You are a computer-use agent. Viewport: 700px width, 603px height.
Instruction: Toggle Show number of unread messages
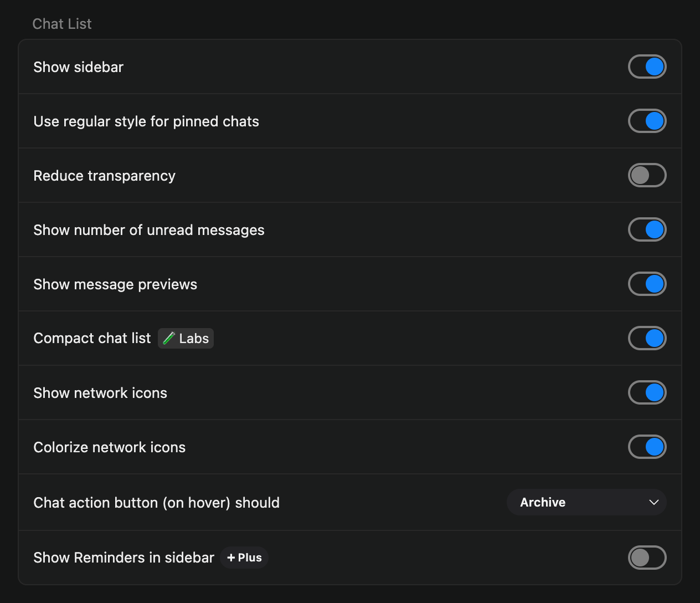(x=647, y=229)
